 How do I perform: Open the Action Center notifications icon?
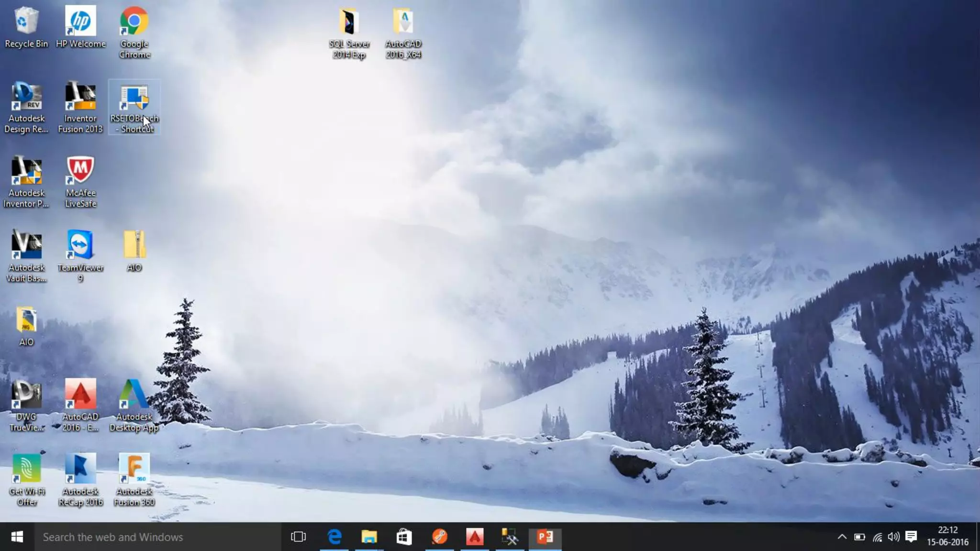pos(911,537)
